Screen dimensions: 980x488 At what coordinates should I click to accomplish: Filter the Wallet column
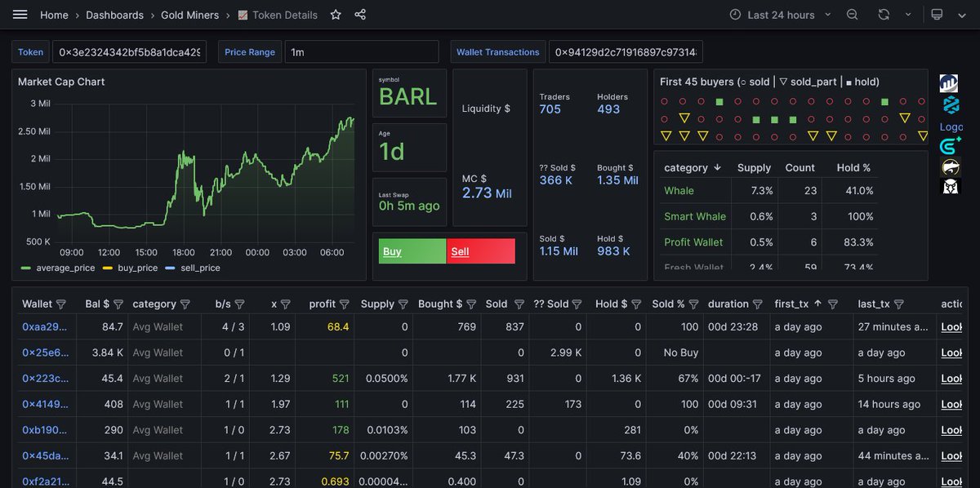(60, 304)
